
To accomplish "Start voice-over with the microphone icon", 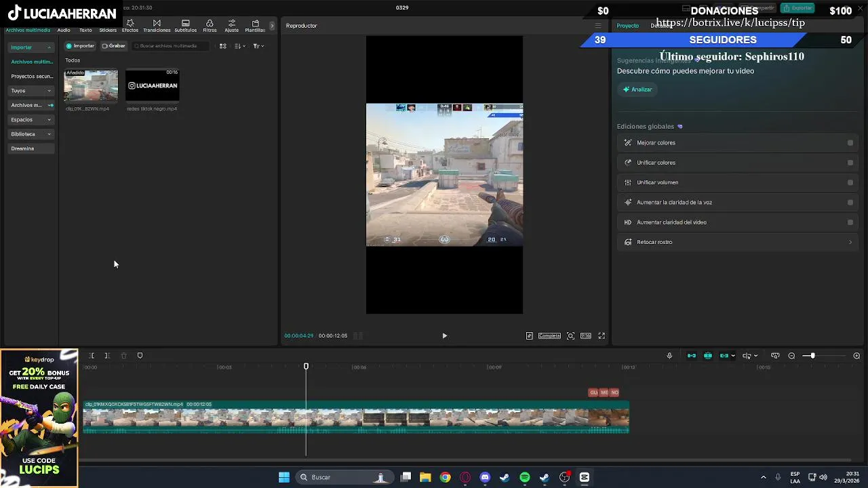I will tap(669, 356).
